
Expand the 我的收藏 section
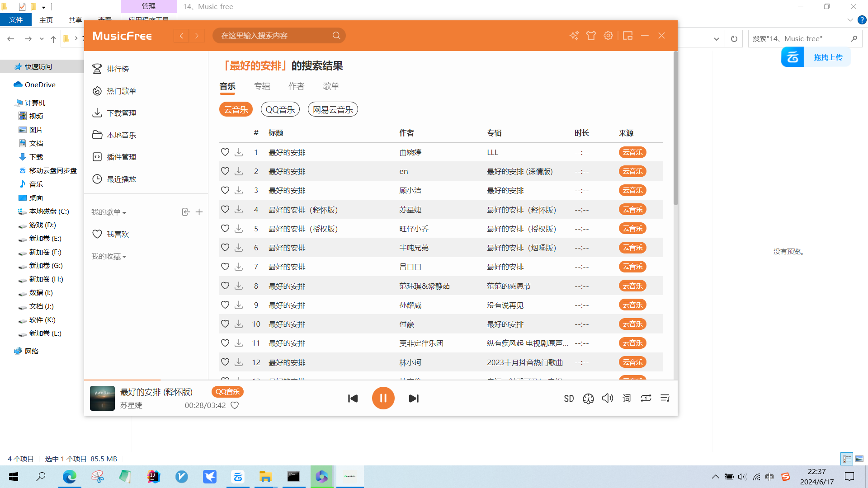point(109,256)
